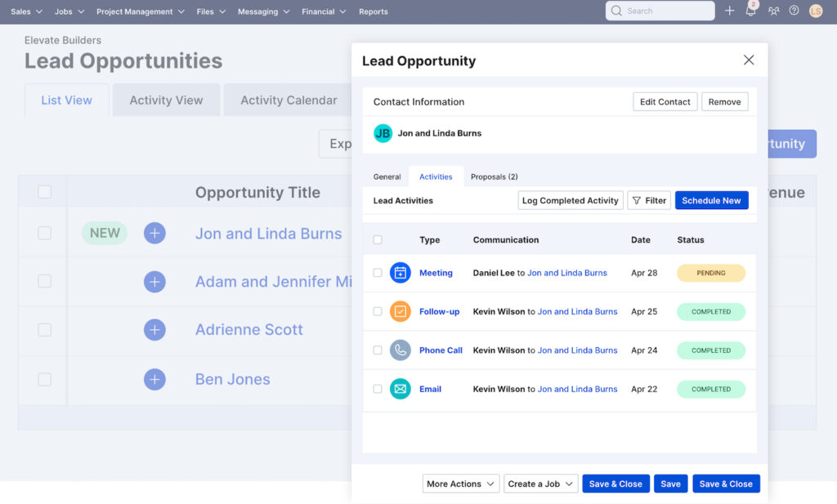Open the More Actions dropdown
This screenshot has width=837, height=504.
tap(461, 484)
